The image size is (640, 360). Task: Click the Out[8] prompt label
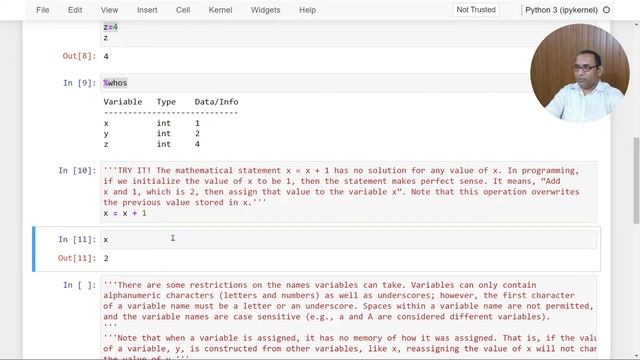point(79,56)
